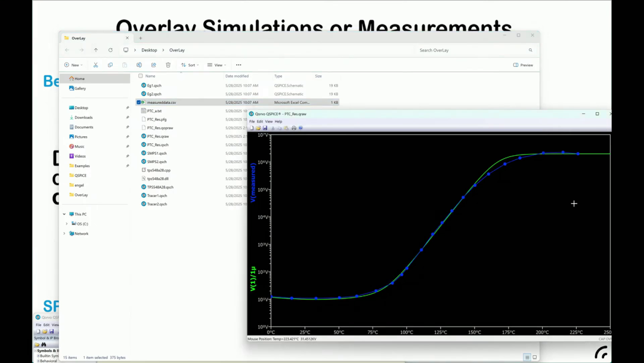The width and height of the screenshot is (644, 363).
Task: Click the Rename icon in File Explorer toolbar
Action: pyautogui.click(x=139, y=65)
